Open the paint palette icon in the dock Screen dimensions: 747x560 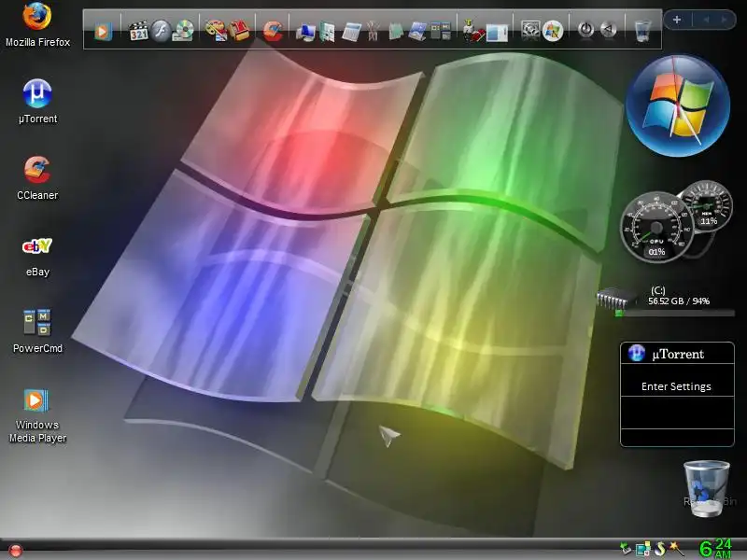coord(216,31)
